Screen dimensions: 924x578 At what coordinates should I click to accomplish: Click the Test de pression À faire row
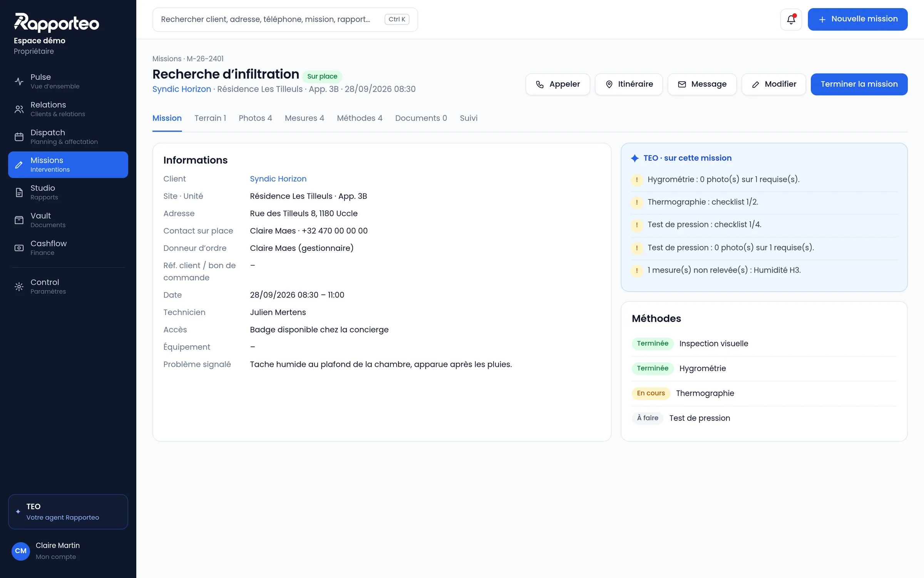pyautogui.click(x=764, y=418)
